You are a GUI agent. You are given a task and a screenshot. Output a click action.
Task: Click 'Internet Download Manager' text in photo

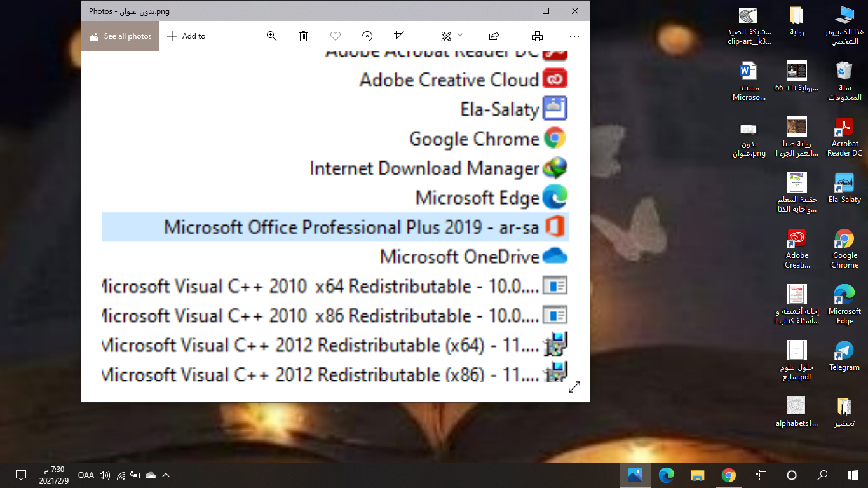pyautogui.click(x=424, y=168)
